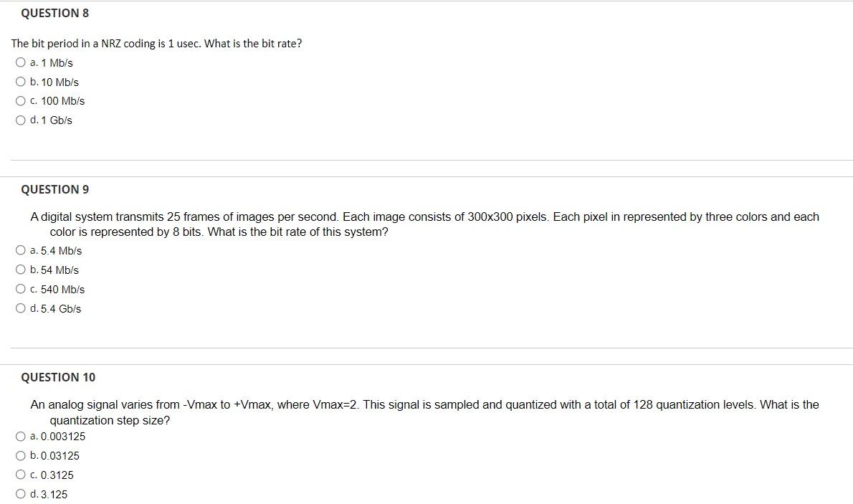Select answer d. 3.125 for Question 10
The image size is (853, 504).
point(21,493)
